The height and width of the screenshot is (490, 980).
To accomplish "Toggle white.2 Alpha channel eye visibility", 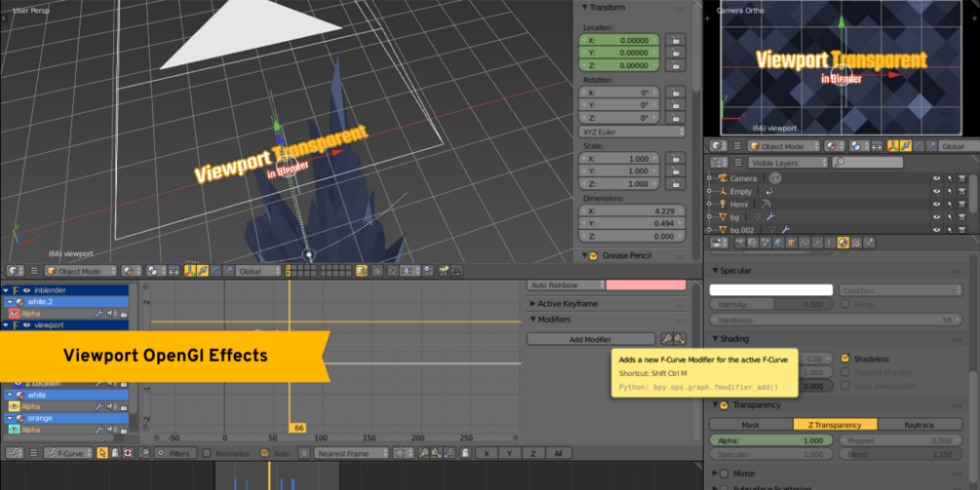I will tap(14, 314).
